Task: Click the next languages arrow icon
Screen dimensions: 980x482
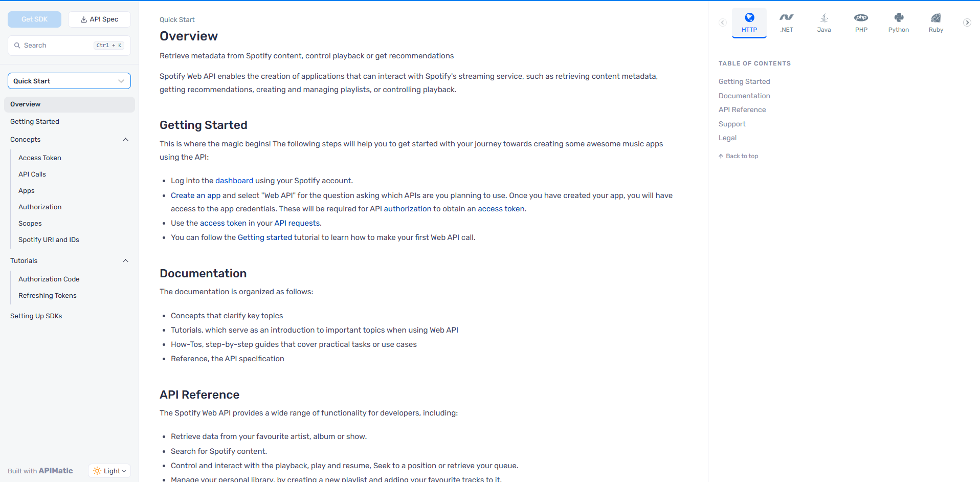Action: pos(967,23)
